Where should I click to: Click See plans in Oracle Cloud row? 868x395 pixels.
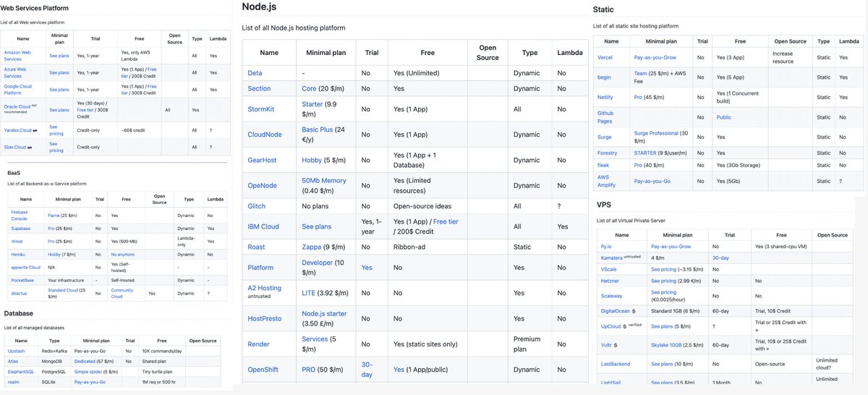59,110
